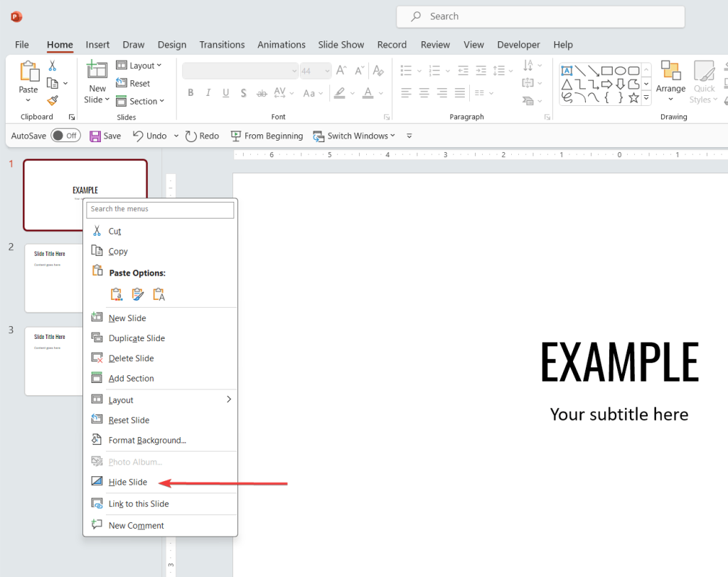
Task: Open Layout submenu in context menu
Action: [x=160, y=399]
